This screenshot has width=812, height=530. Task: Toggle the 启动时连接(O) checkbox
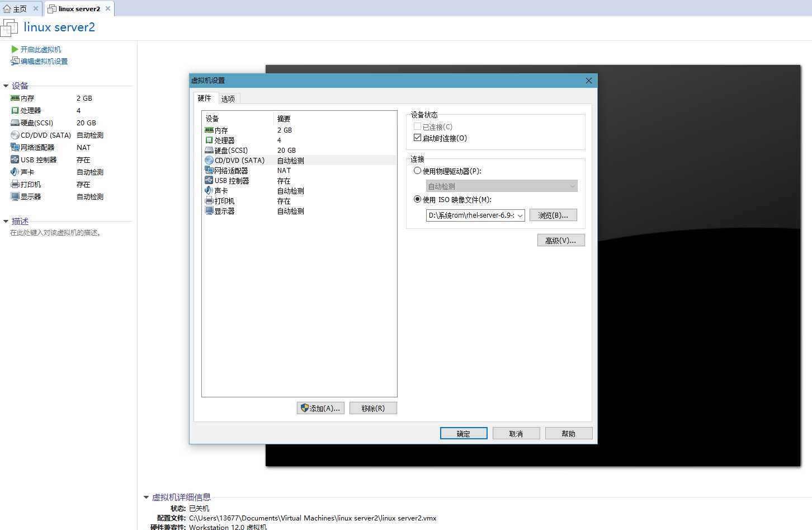417,138
